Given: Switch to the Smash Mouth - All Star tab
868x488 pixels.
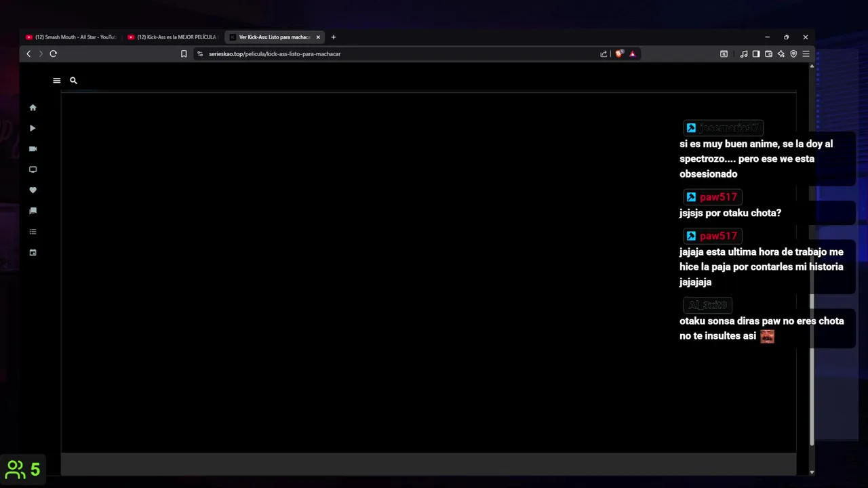Looking at the screenshot, I should pos(71,37).
